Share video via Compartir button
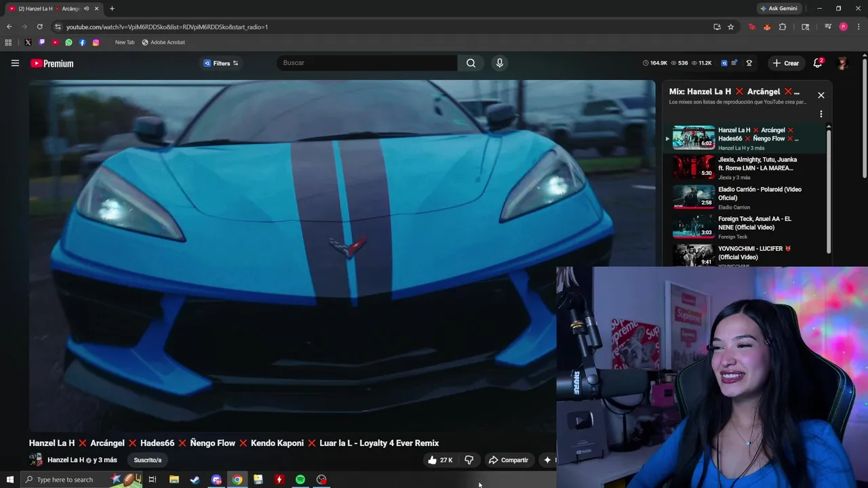 [509, 460]
